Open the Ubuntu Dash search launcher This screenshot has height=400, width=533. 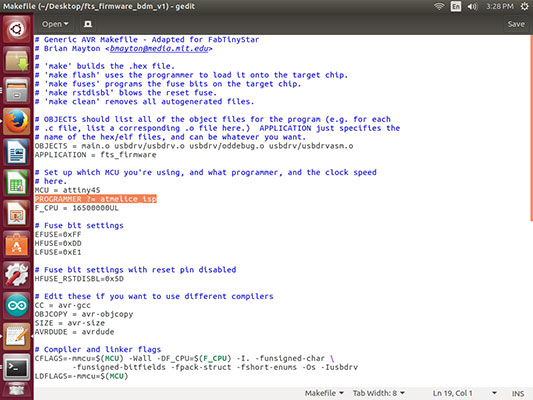point(17,29)
